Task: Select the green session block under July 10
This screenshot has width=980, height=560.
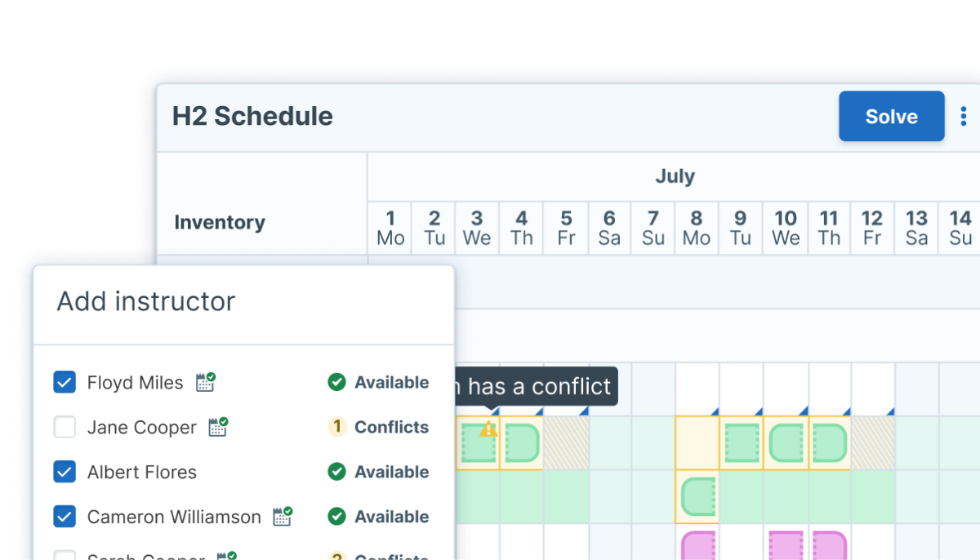Action: [786, 443]
